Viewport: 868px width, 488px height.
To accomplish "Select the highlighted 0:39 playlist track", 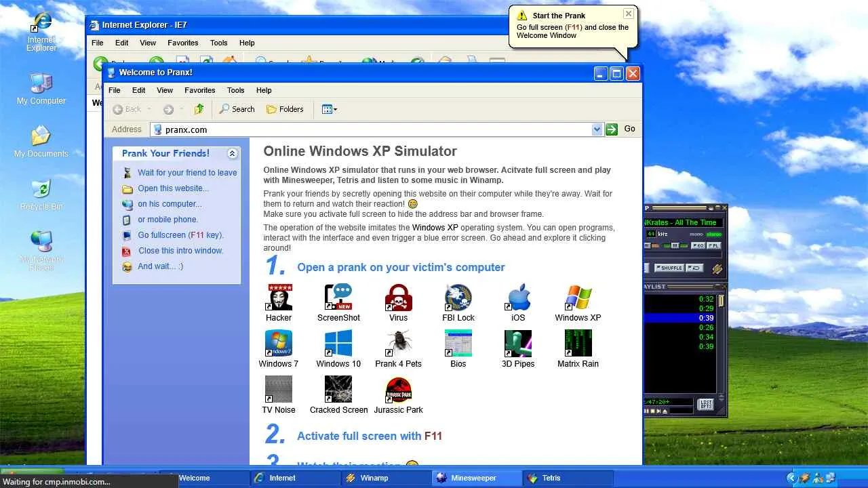I will [x=680, y=318].
